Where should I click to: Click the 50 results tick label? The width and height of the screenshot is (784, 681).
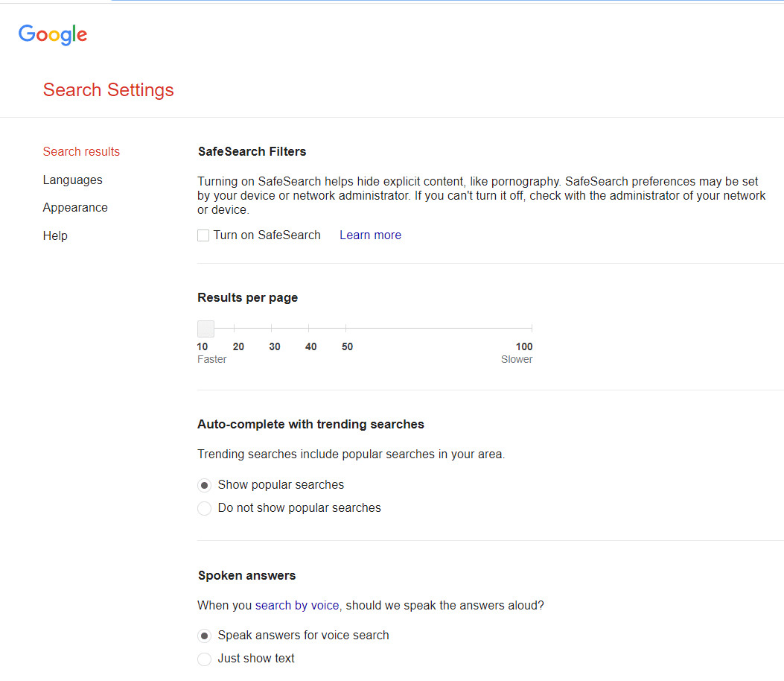point(348,346)
